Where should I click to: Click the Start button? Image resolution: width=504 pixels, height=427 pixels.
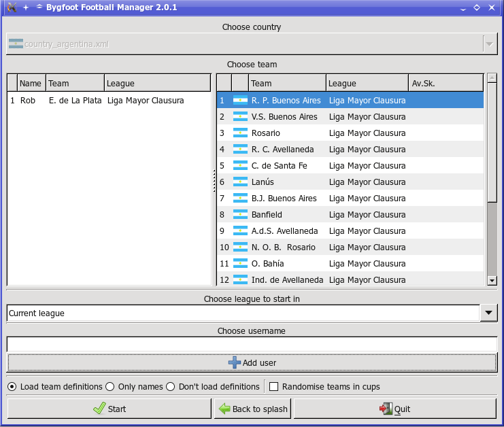click(110, 409)
